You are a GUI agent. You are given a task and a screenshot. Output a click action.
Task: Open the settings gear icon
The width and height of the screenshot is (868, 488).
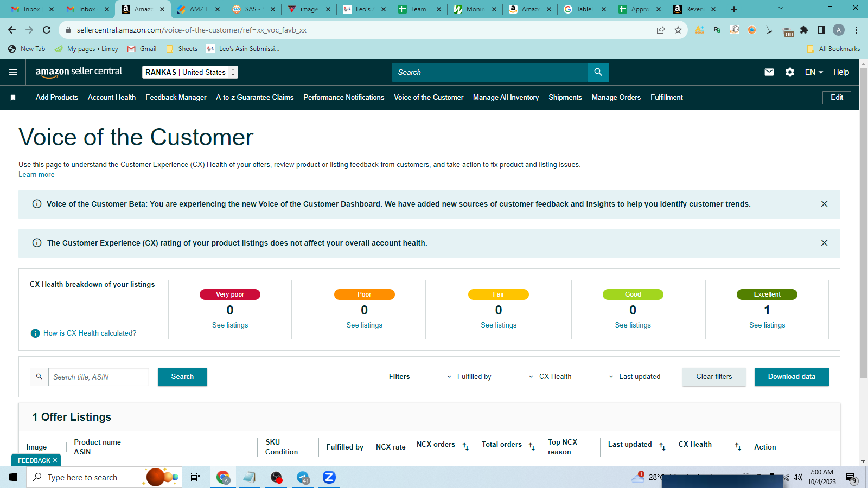point(790,72)
